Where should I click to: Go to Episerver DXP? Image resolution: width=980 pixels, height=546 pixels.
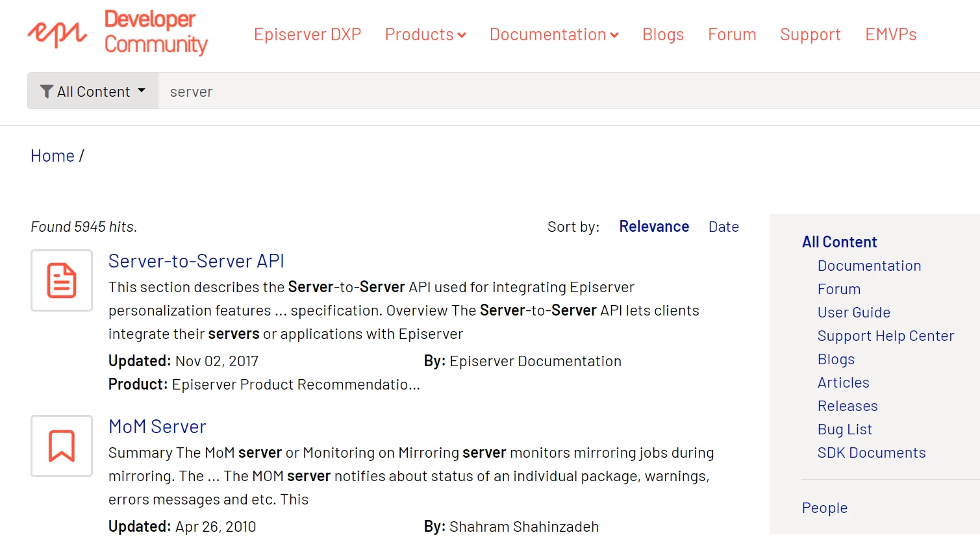(x=307, y=34)
